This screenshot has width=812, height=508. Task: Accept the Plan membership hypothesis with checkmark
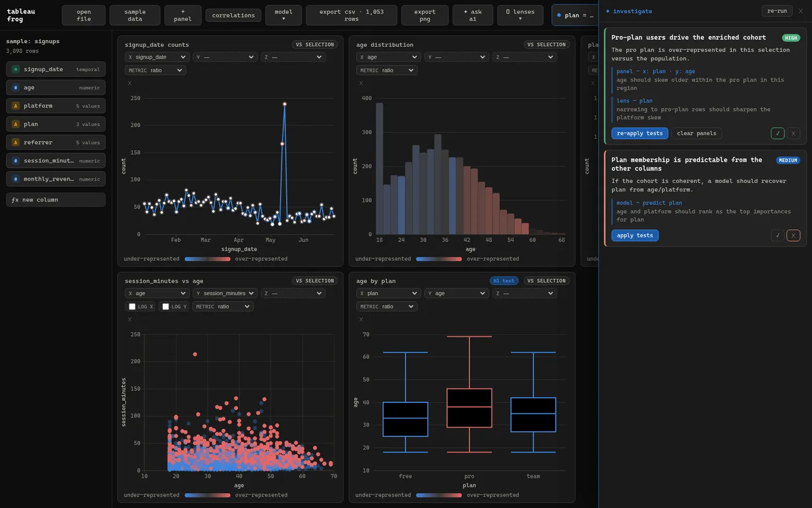(x=777, y=235)
